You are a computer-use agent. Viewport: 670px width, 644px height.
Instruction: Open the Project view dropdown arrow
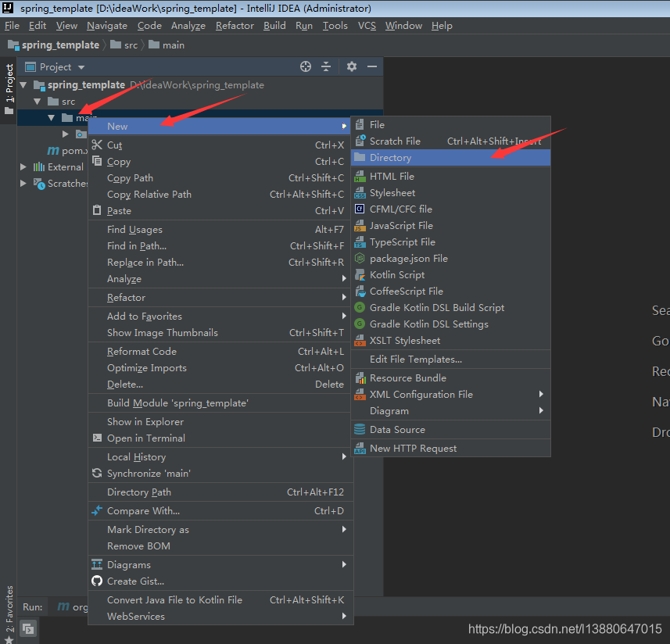pos(81,67)
